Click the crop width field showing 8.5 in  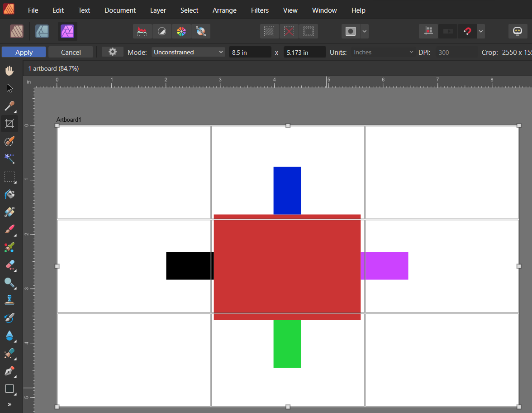[x=250, y=52]
